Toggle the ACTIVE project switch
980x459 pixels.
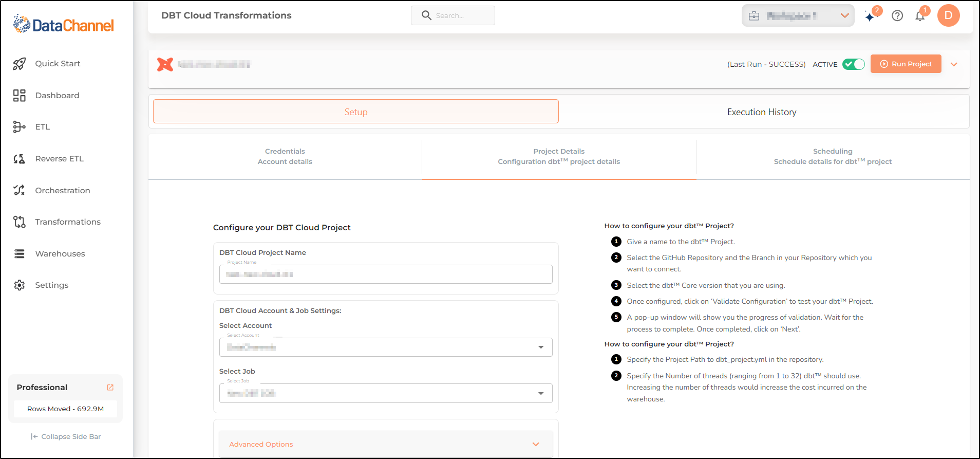(854, 64)
